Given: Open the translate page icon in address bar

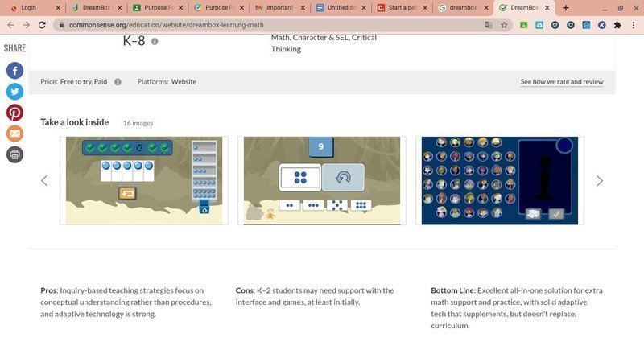Looking at the screenshot, I should coord(489,25).
